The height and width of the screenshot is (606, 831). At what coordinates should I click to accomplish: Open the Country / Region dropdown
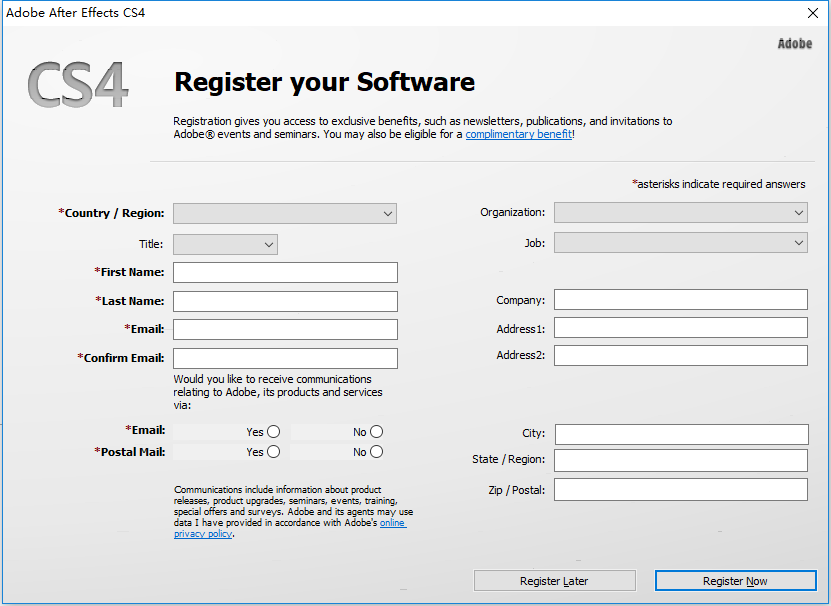(x=285, y=214)
